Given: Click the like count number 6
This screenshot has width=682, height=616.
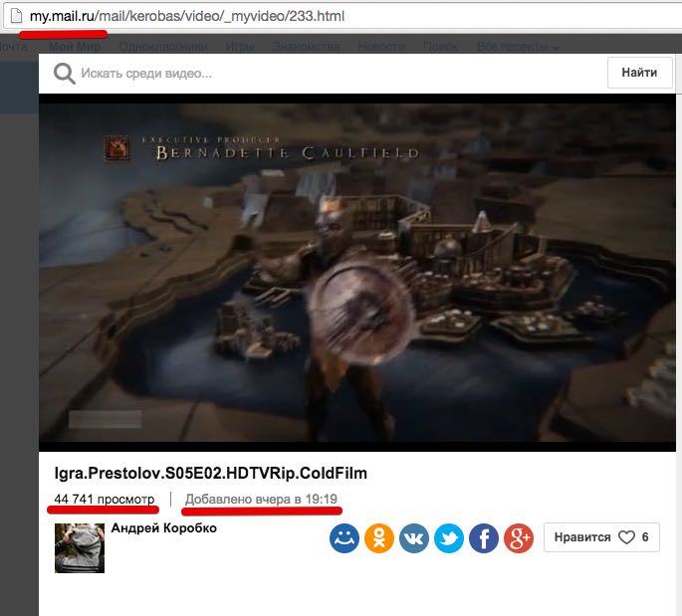Looking at the screenshot, I should [x=645, y=537].
